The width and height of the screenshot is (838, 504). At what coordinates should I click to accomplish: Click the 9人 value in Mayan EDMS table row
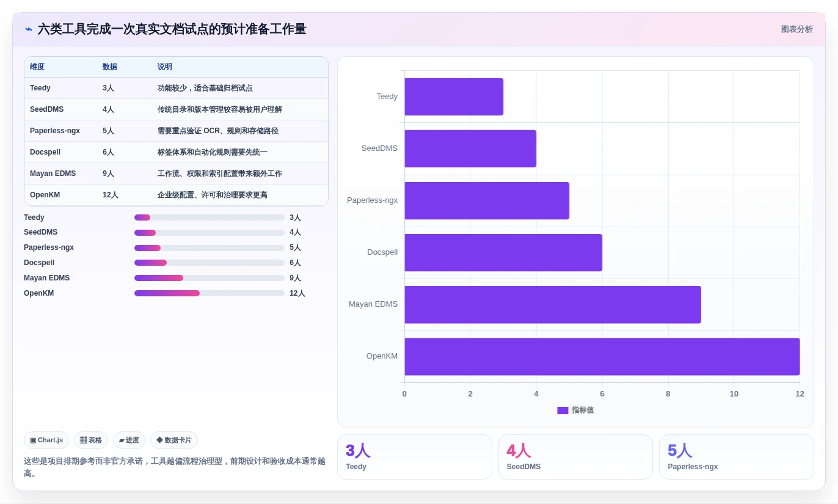[109, 173]
